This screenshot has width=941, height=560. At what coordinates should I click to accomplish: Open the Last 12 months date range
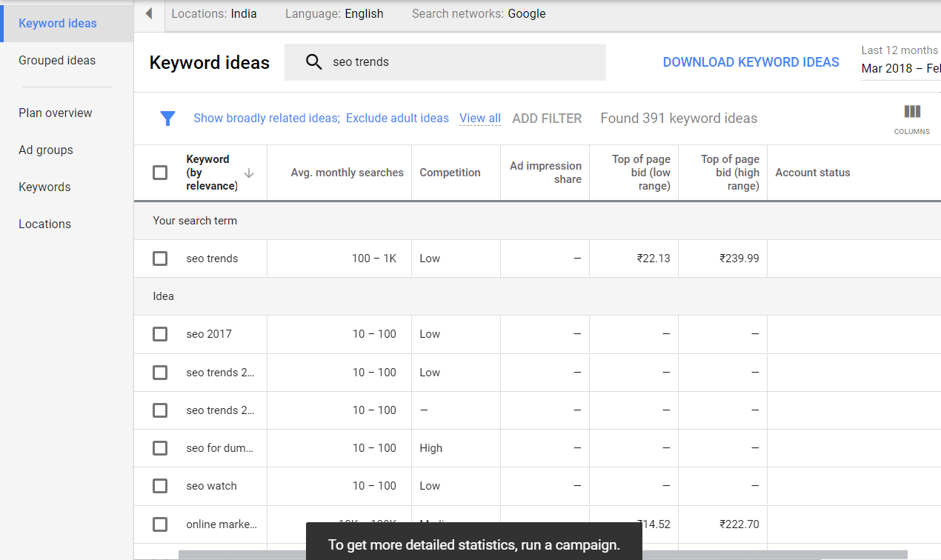(900, 60)
